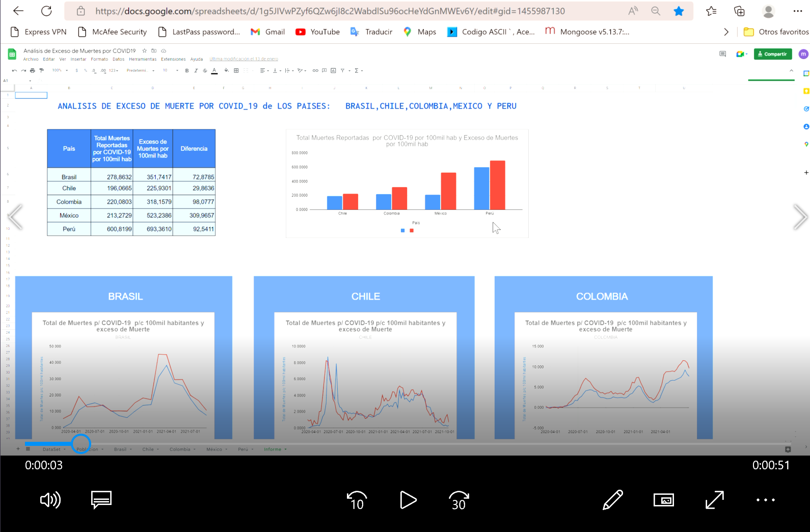Enable picture-in-picture mini view
Image resolution: width=810 pixels, height=532 pixels.
tap(663, 500)
